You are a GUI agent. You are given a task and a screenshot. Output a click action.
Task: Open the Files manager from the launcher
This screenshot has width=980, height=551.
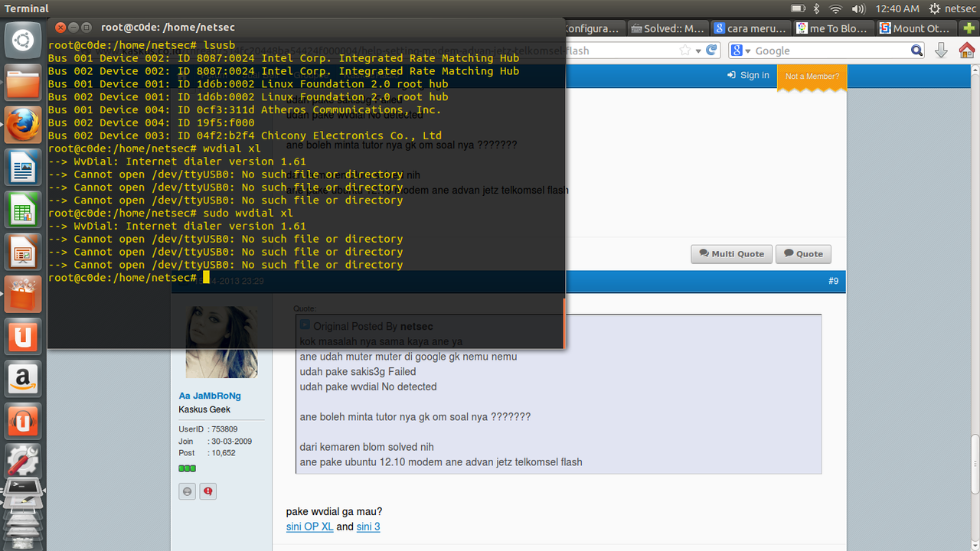23,83
